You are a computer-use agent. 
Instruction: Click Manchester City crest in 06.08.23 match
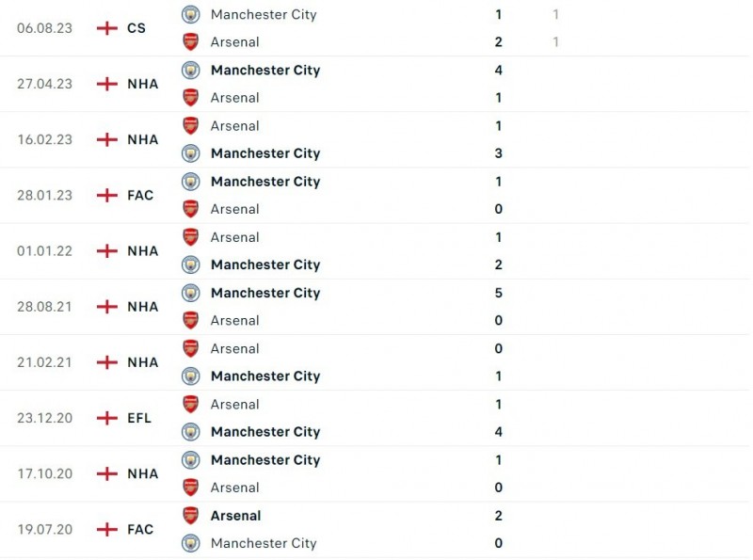[x=191, y=14]
